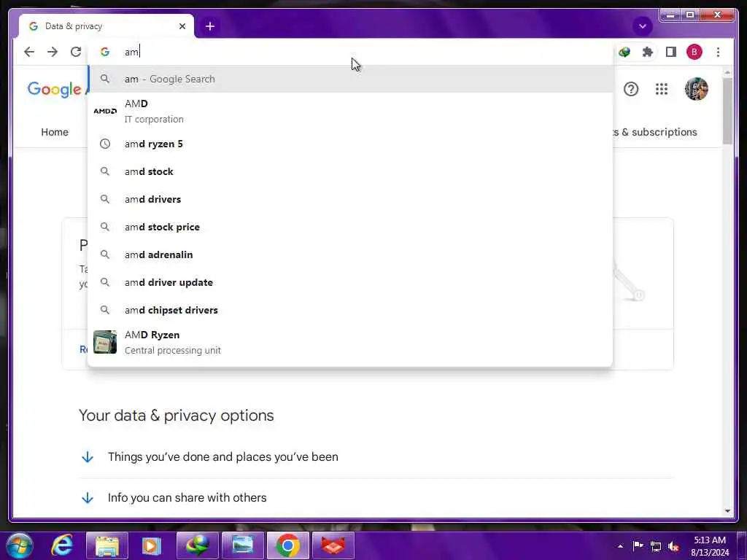Switch to the Chrome taskbar icon
The width and height of the screenshot is (747, 560).
(x=287, y=545)
